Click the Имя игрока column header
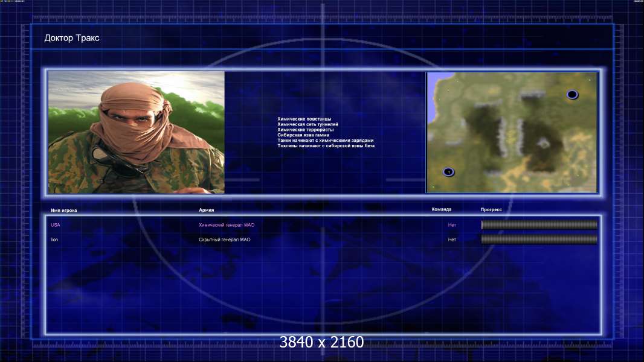The height and width of the screenshot is (362, 644). pos(63,211)
